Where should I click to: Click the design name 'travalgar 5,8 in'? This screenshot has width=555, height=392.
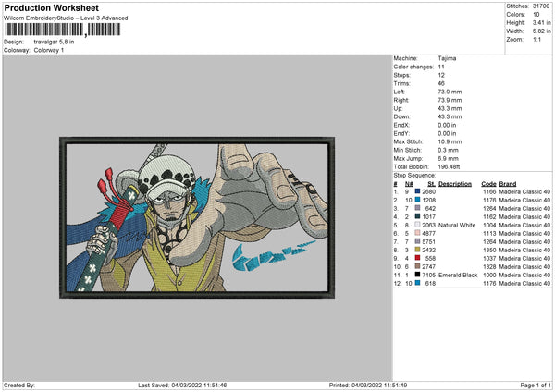pos(54,42)
